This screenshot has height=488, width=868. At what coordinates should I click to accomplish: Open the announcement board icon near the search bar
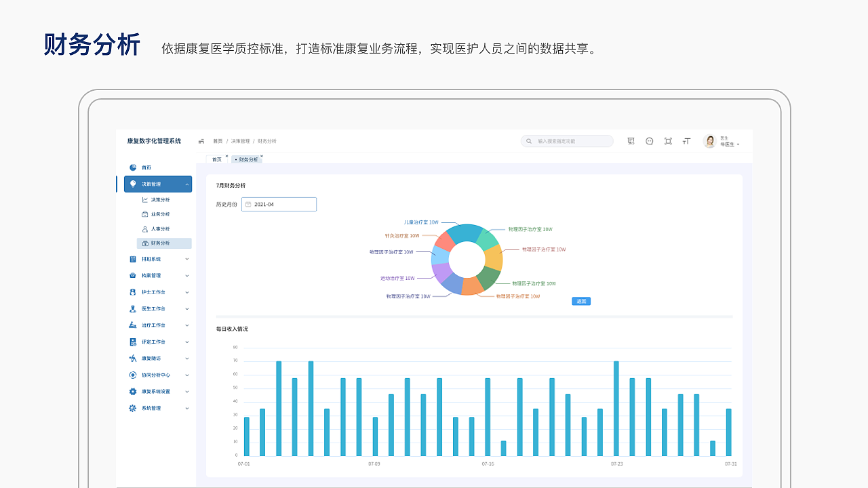tap(630, 141)
